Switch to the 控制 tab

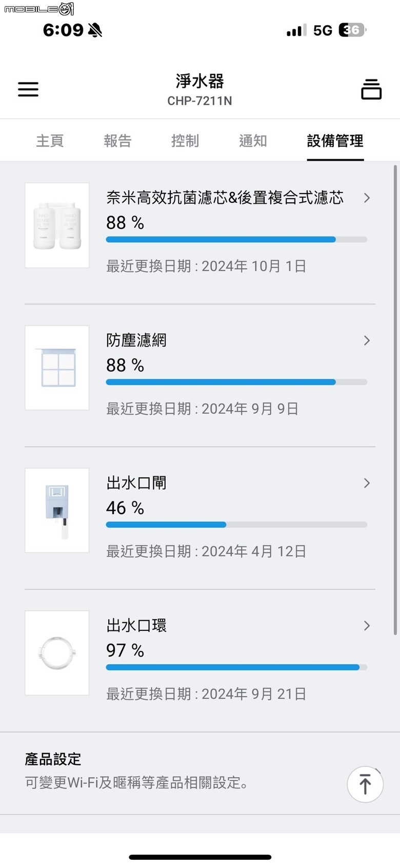(185, 141)
